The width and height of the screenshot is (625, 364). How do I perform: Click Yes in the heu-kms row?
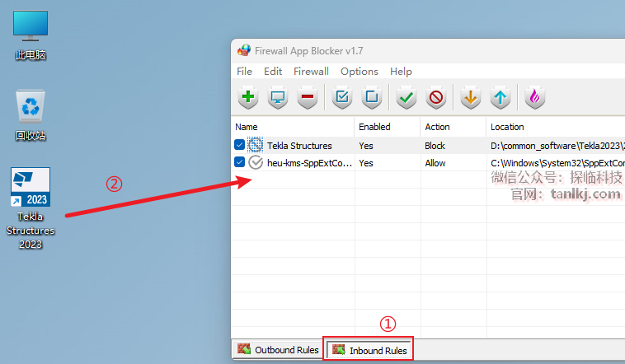366,163
